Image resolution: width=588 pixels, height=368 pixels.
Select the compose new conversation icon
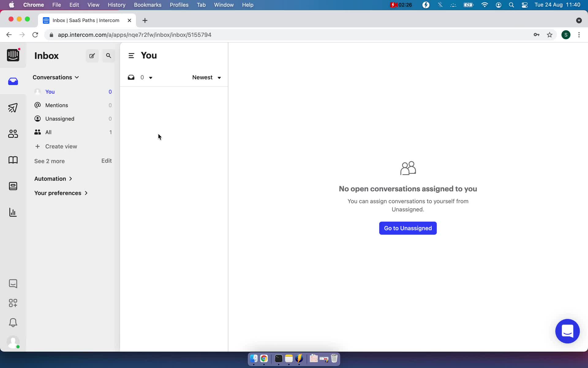point(92,56)
